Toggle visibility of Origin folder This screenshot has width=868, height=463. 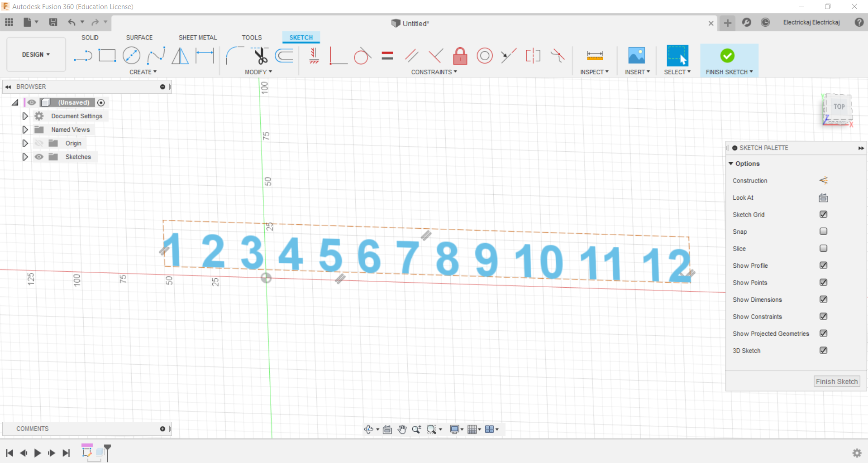click(39, 143)
